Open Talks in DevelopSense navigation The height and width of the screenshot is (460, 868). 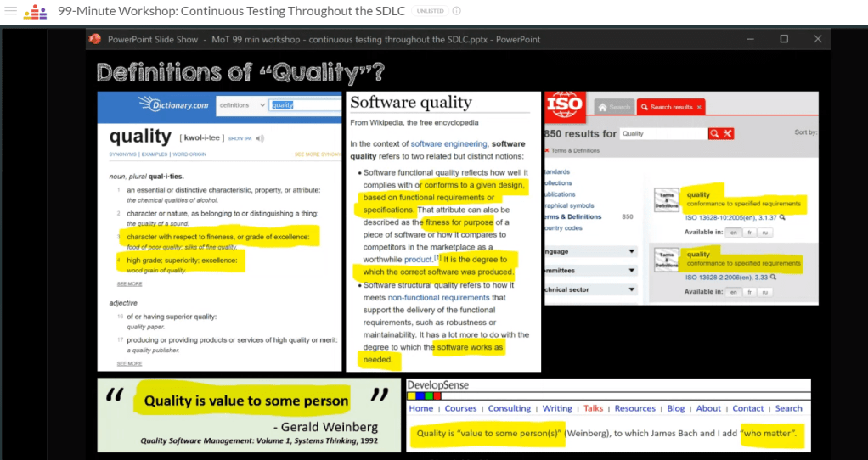click(593, 408)
